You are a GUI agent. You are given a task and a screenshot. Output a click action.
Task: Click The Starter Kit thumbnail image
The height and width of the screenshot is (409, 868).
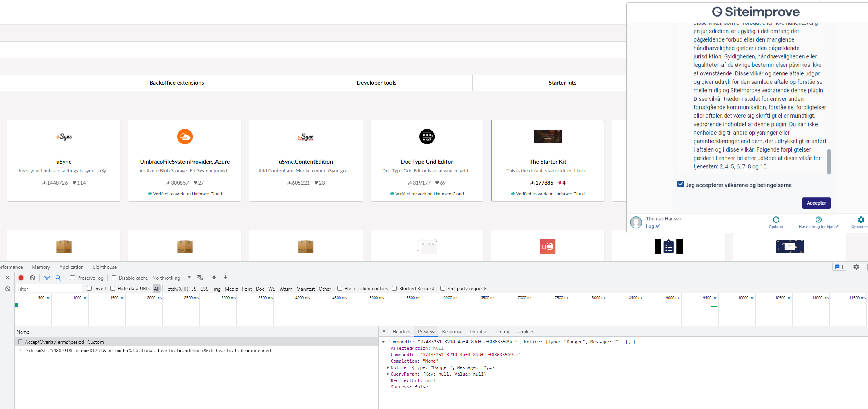pos(548,137)
